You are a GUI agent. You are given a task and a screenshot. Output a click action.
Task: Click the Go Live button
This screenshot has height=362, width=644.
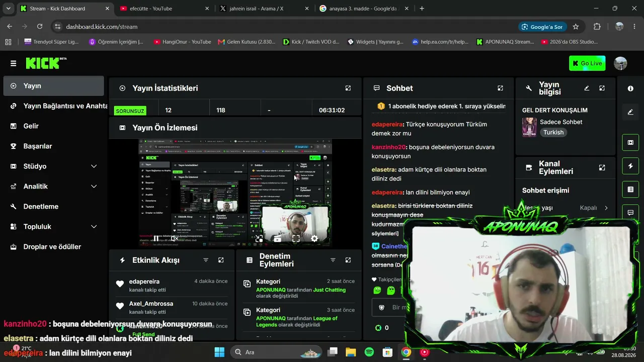pyautogui.click(x=587, y=63)
